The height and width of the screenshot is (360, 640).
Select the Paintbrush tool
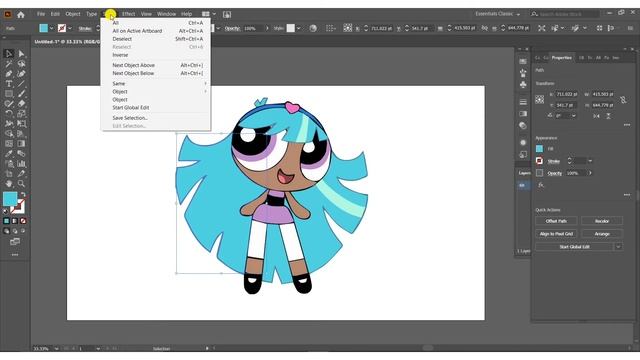22,94
